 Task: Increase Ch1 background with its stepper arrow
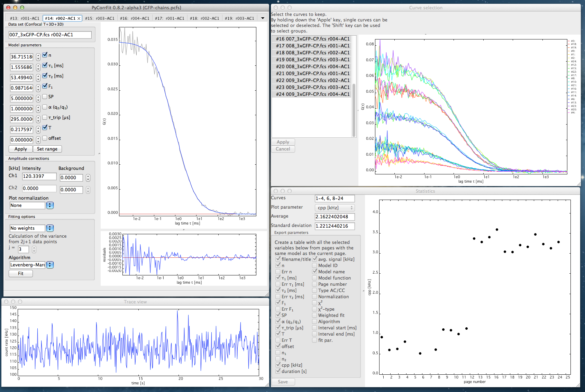tap(88, 176)
